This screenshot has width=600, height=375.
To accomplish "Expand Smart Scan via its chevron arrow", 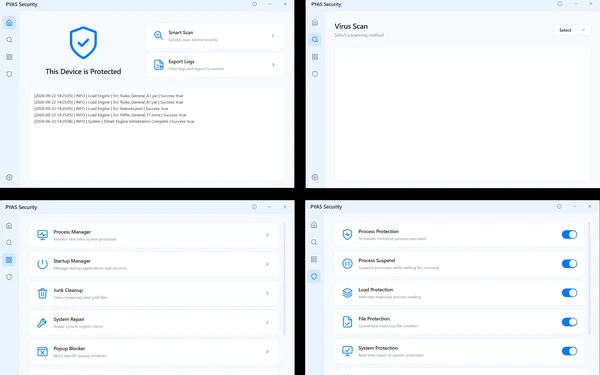I will coord(273,36).
